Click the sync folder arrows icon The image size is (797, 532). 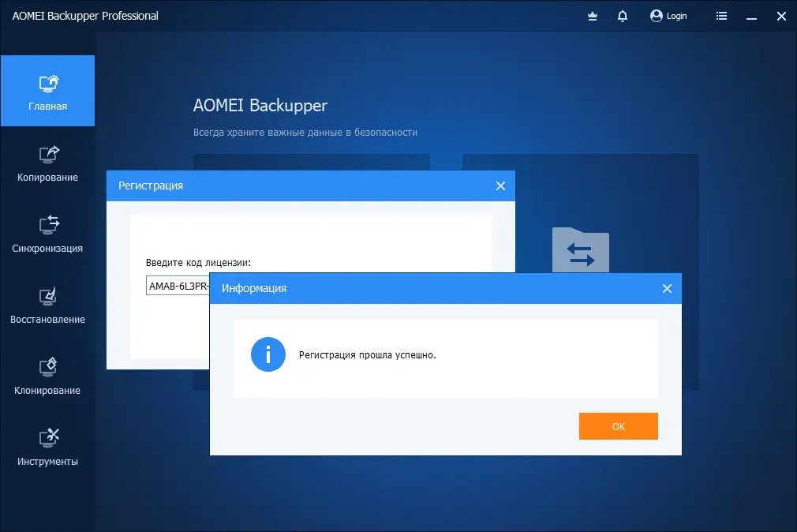581,250
